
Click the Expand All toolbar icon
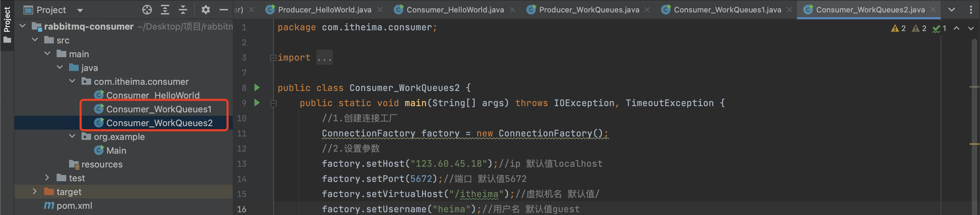(x=165, y=10)
